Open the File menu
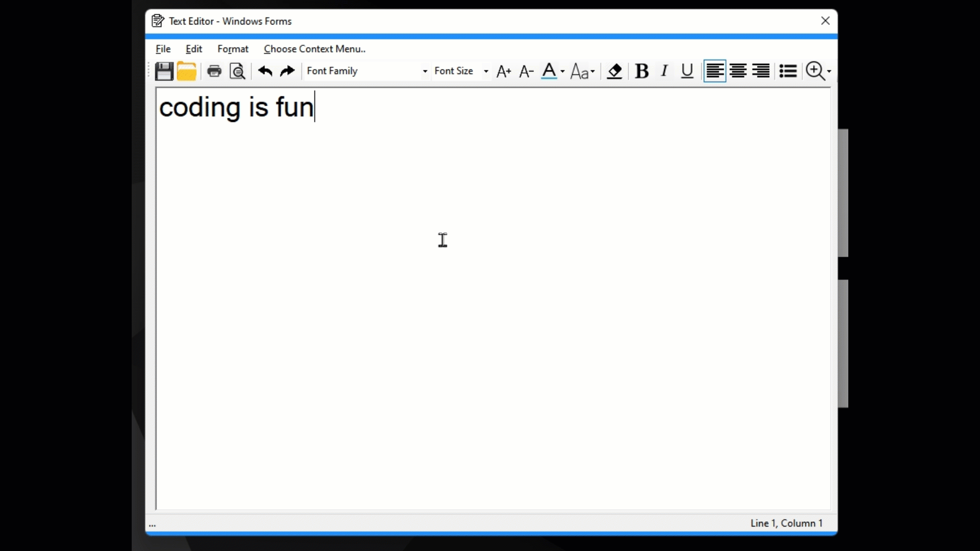This screenshot has width=980, height=551. (163, 49)
